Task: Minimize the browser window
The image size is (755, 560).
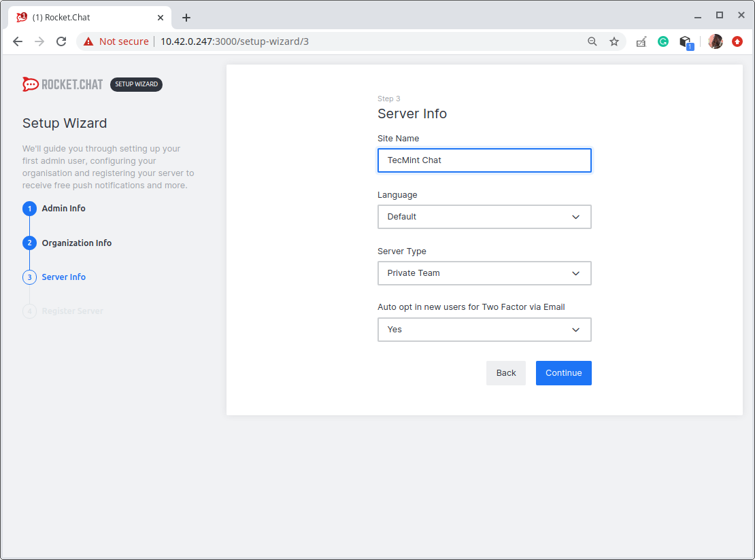Action: (x=698, y=16)
